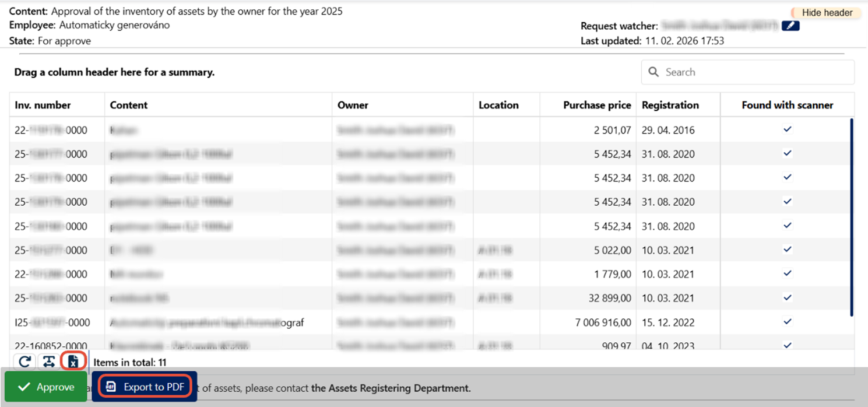Select purchase price cell 5 022,00
The image size is (868, 407).
point(588,250)
